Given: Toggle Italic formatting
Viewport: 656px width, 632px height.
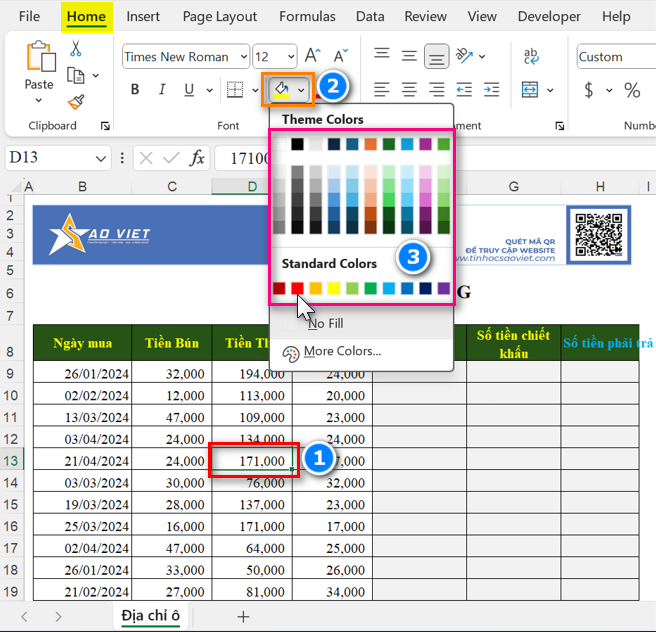Looking at the screenshot, I should pyautogui.click(x=161, y=90).
